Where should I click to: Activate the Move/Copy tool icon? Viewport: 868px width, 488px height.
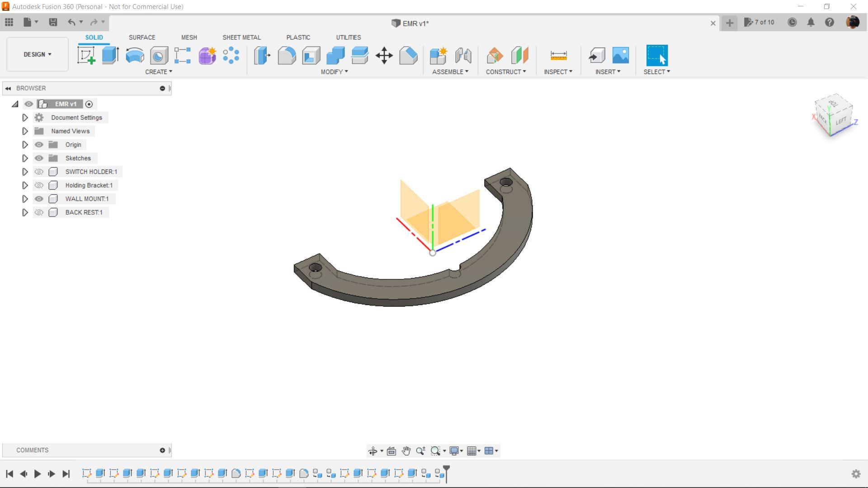pyautogui.click(x=384, y=56)
